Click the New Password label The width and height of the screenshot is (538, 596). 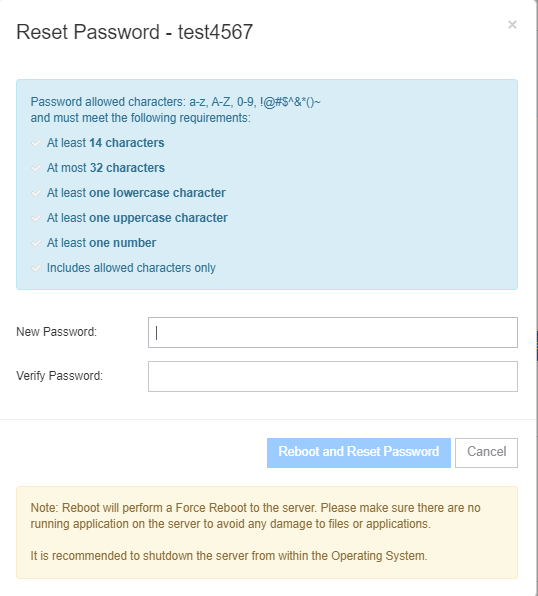(x=56, y=332)
